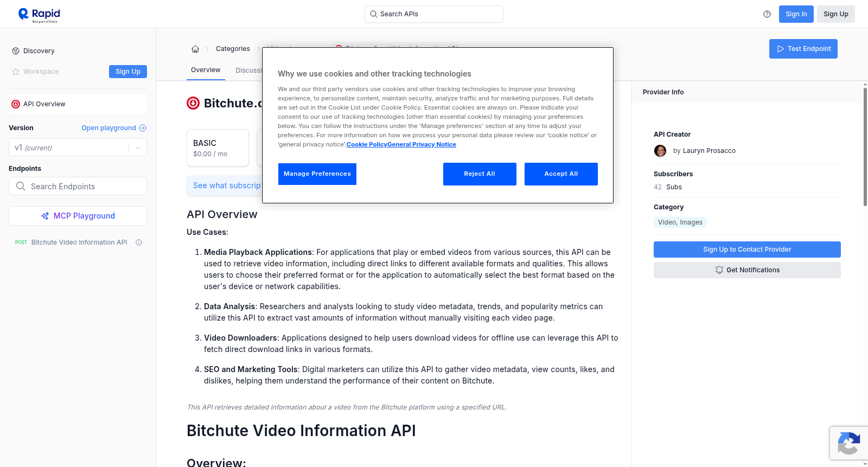Image resolution: width=868 pixels, height=467 pixels.
Task: Open Discovery in the sidebar
Action: tap(39, 51)
